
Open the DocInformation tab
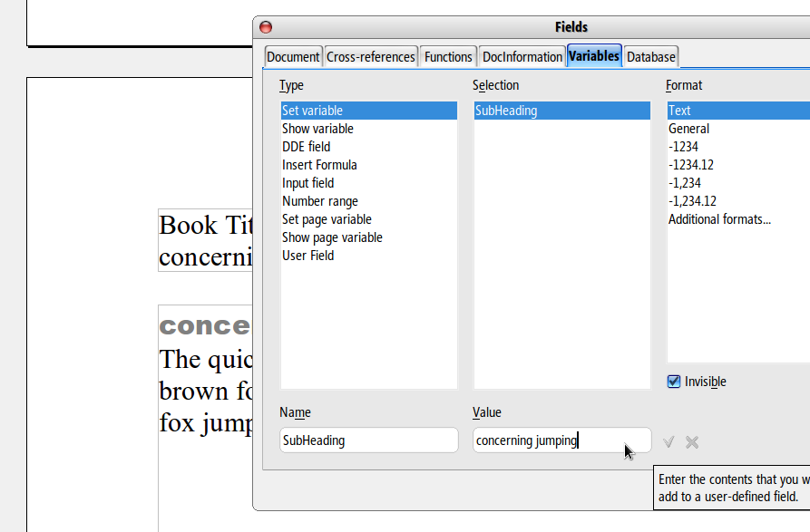[522, 56]
